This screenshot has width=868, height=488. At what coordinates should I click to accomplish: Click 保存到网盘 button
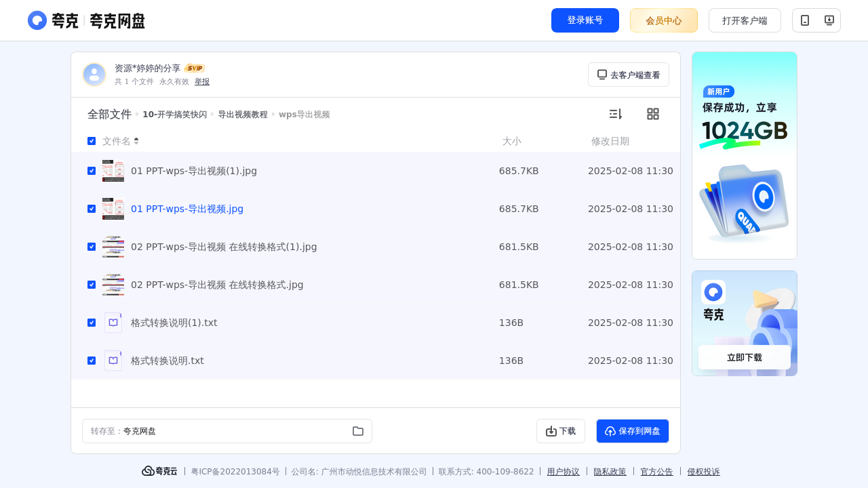pyautogui.click(x=633, y=431)
